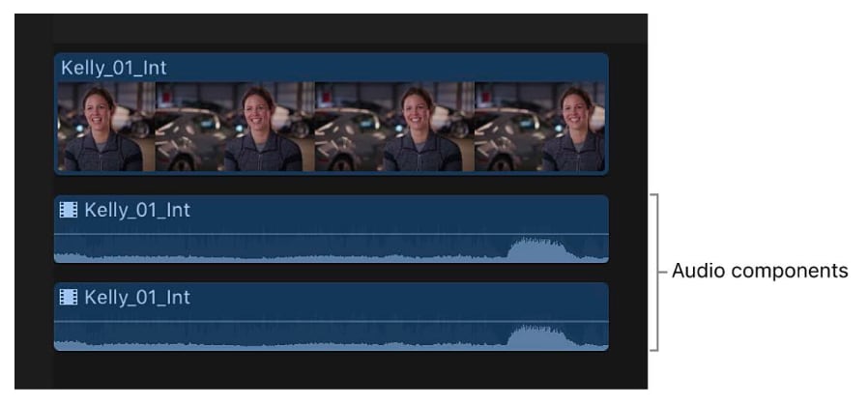Select the first Kelly_01_Int audio component label
The height and width of the screenshot is (406, 868).
coord(136,210)
